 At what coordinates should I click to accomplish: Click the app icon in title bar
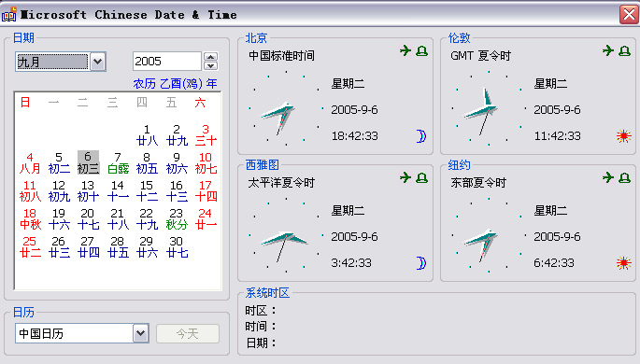9,14
